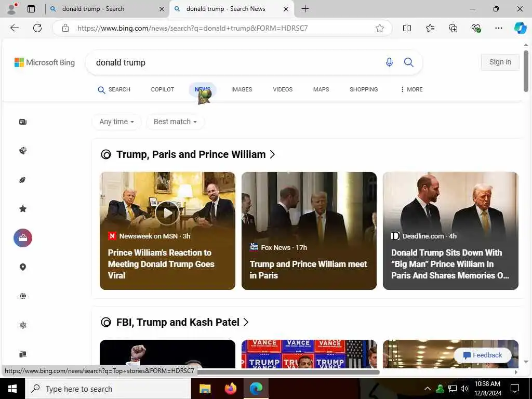Open the Feedback button

(483, 355)
